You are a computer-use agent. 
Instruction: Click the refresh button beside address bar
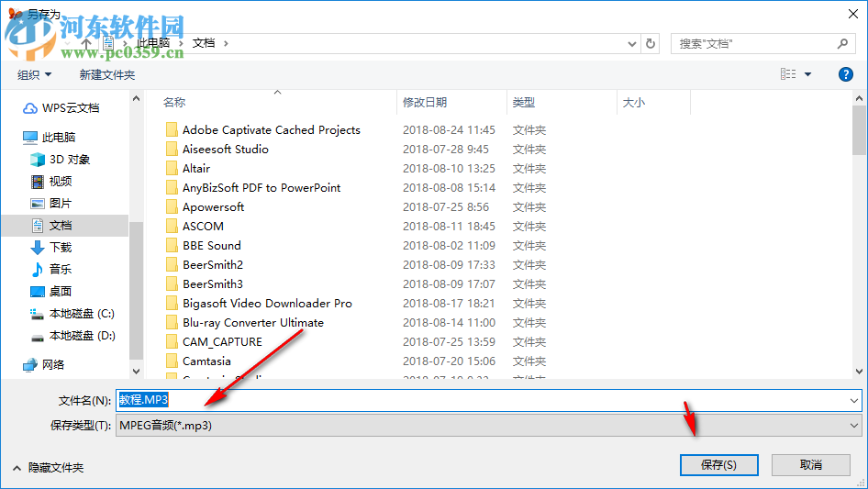point(651,43)
